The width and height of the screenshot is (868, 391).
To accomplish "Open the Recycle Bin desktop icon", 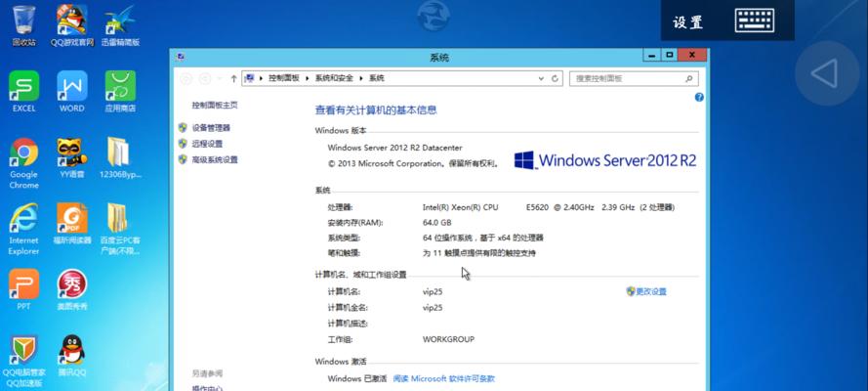I will 23,25.
